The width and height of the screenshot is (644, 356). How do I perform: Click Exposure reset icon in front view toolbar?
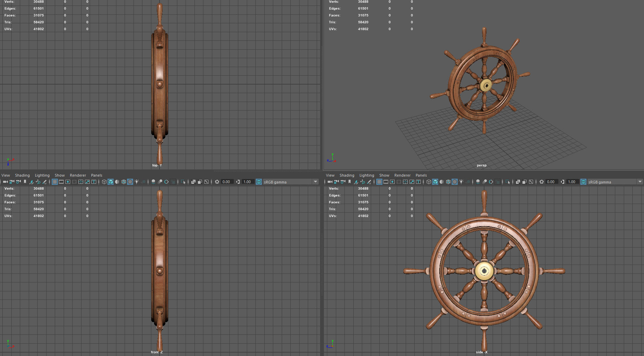(x=217, y=182)
